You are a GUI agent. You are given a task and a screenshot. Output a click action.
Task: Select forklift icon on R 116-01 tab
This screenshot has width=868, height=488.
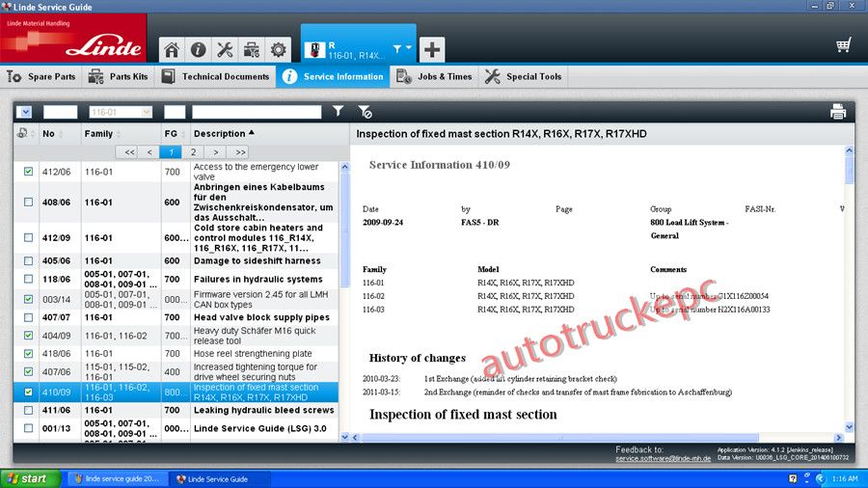pyautogui.click(x=314, y=50)
